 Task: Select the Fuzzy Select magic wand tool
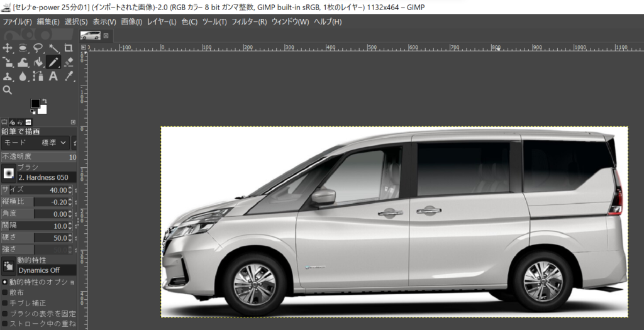[54, 48]
